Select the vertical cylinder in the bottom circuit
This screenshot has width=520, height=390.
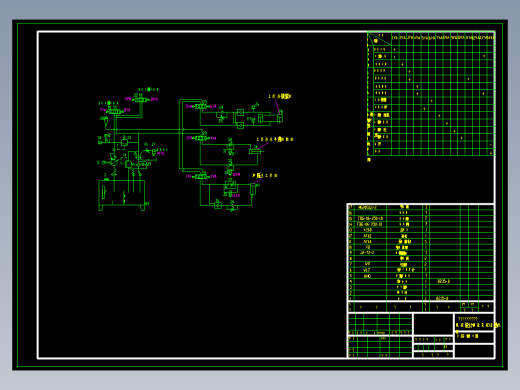tap(254, 189)
